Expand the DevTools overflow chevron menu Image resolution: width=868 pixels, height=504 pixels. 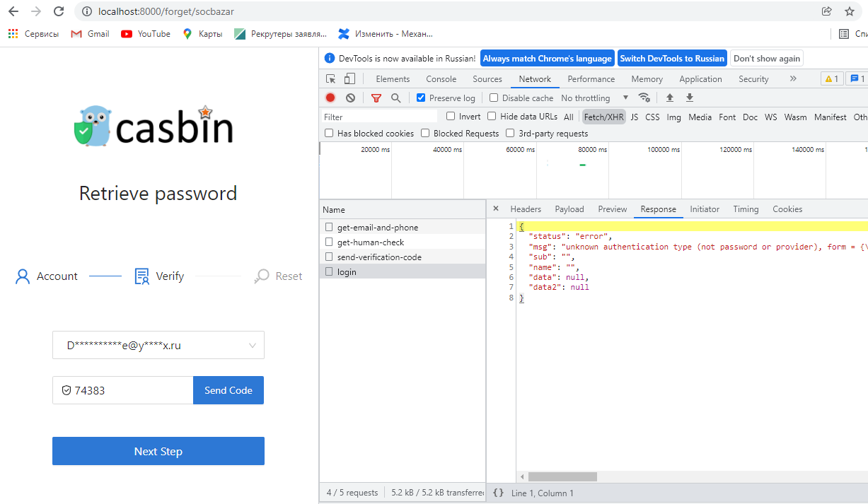click(x=794, y=78)
